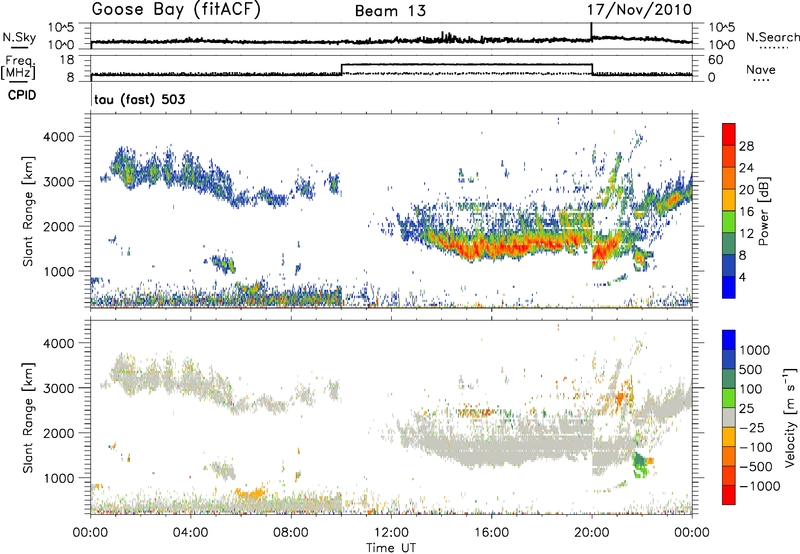Select the "N.Sky" legend label
The image size is (800, 554).
coord(19,37)
